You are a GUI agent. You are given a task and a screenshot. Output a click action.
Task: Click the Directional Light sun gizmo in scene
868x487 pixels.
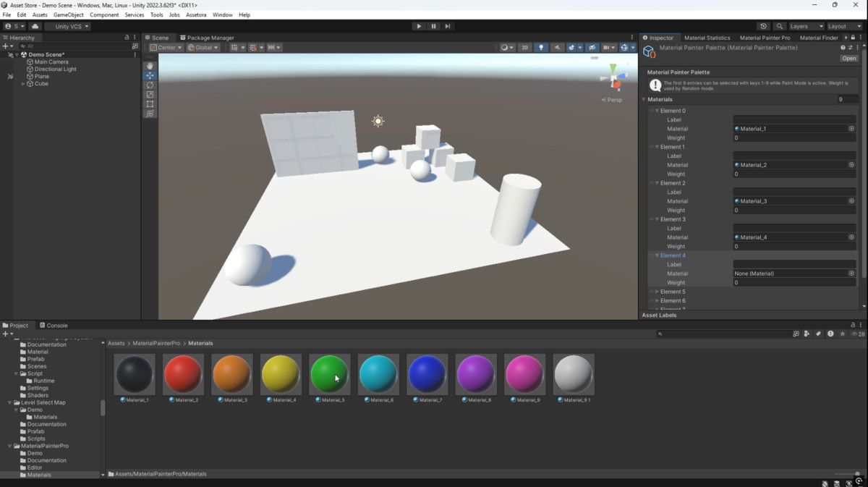pyautogui.click(x=378, y=121)
